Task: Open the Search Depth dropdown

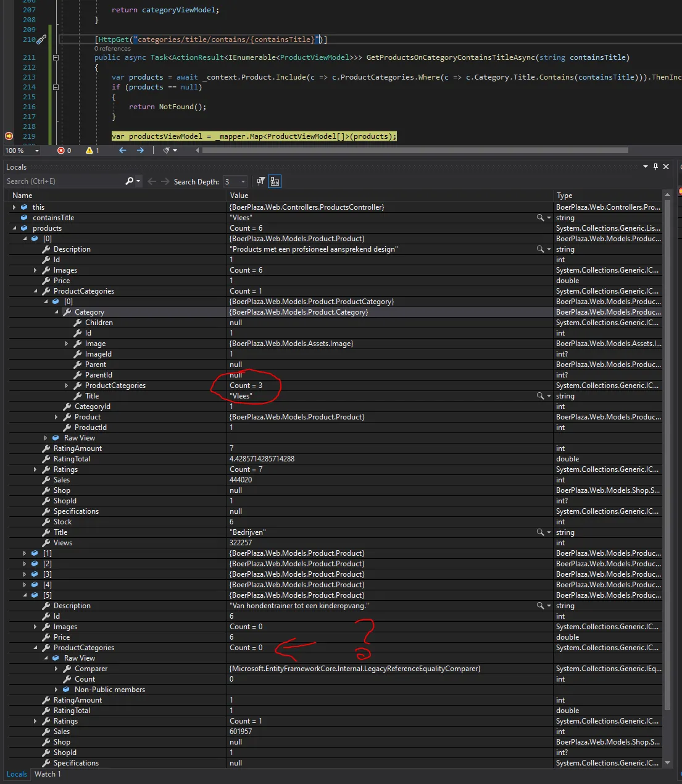Action: tap(243, 181)
